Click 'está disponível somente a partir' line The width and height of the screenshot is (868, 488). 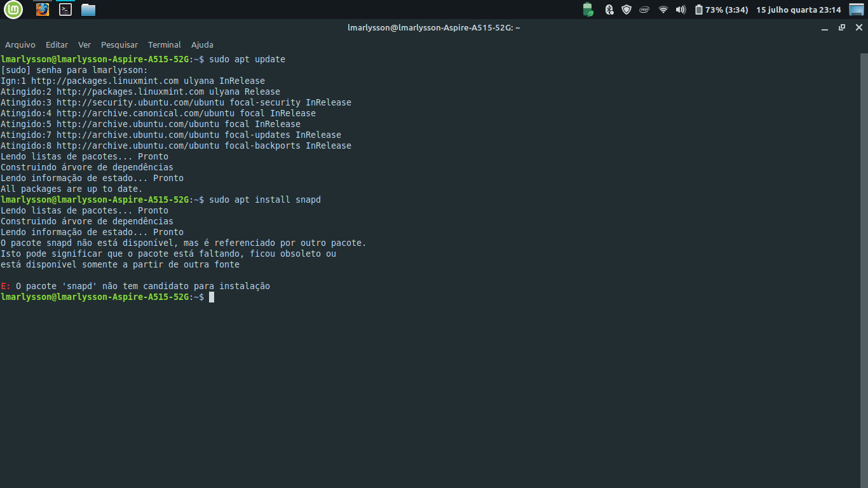120,264
